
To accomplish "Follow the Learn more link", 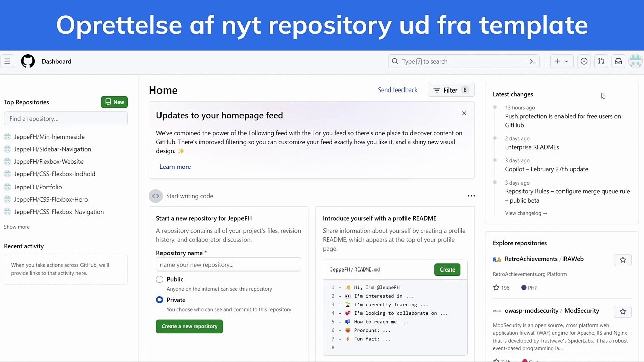I will click(x=175, y=167).
